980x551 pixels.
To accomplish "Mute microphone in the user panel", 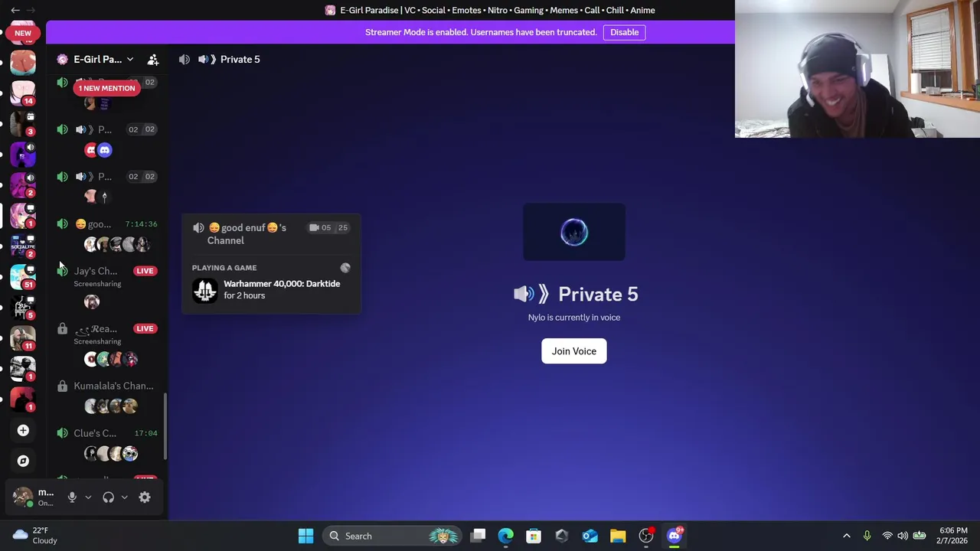I will coord(72,497).
